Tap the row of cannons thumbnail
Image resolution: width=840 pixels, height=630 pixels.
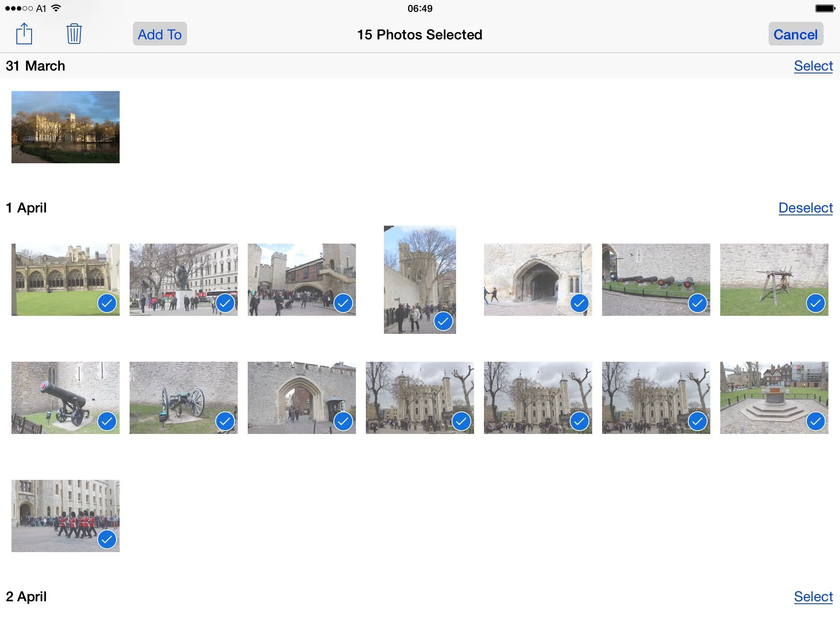652,275
